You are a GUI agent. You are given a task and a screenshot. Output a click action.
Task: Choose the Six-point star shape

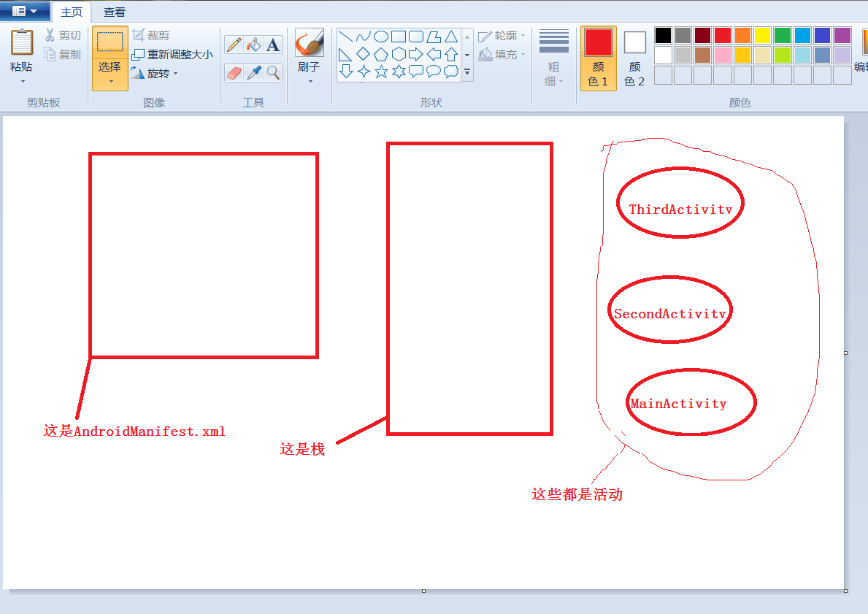coord(399,72)
